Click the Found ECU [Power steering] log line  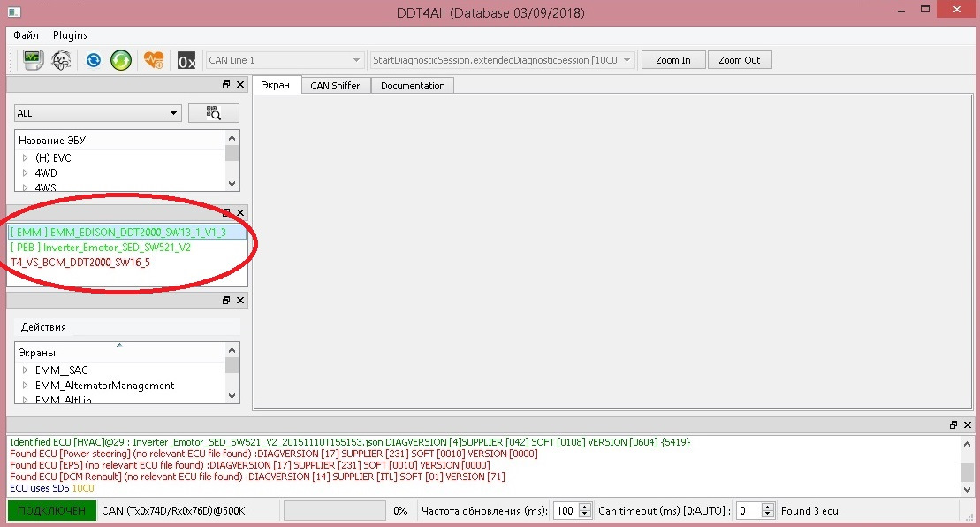274,454
